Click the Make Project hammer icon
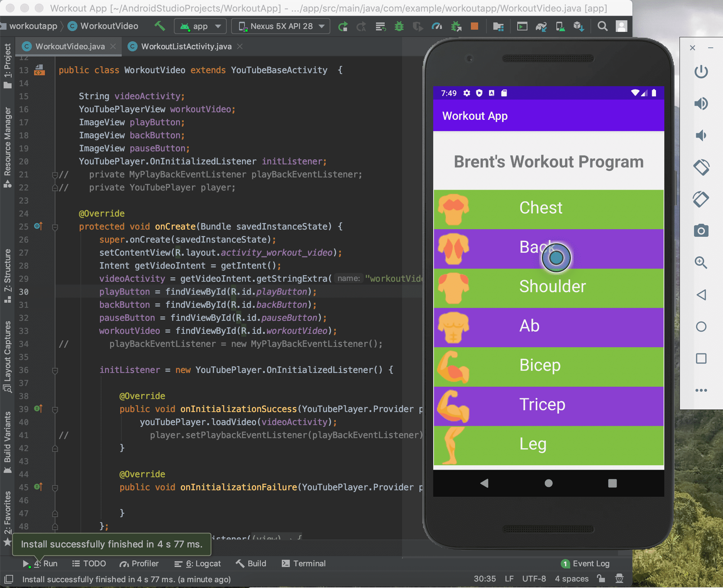Viewport: 723px width, 588px height. (160, 26)
